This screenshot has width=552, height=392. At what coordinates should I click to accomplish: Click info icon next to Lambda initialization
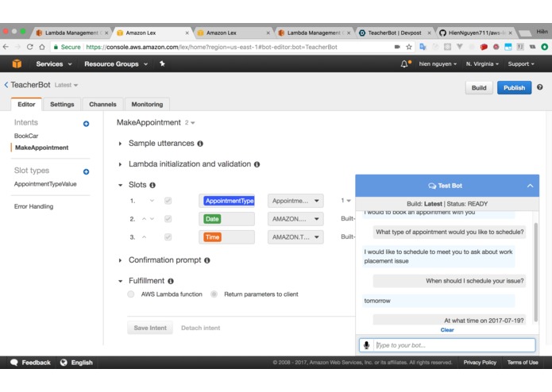tap(257, 164)
